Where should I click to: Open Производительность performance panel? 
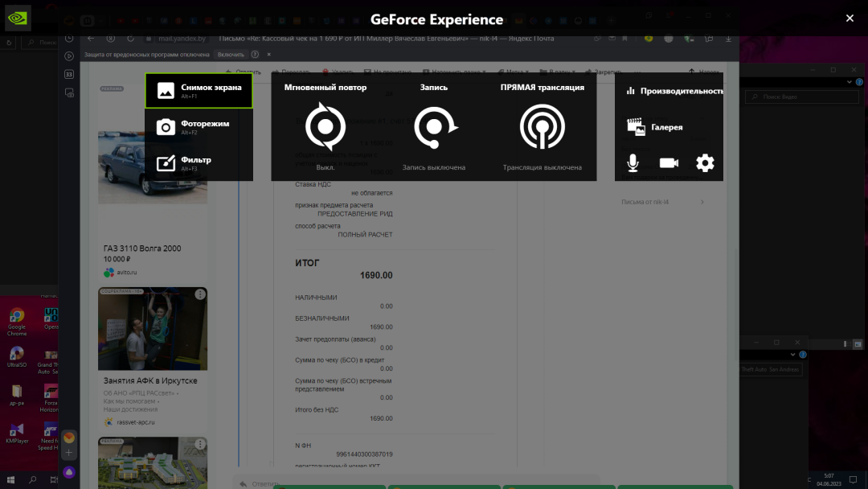click(x=675, y=91)
